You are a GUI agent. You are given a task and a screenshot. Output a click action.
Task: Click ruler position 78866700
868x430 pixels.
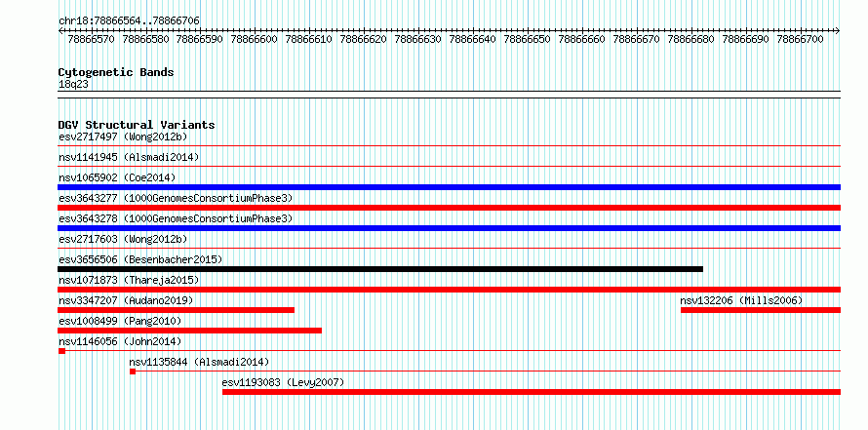click(x=800, y=39)
